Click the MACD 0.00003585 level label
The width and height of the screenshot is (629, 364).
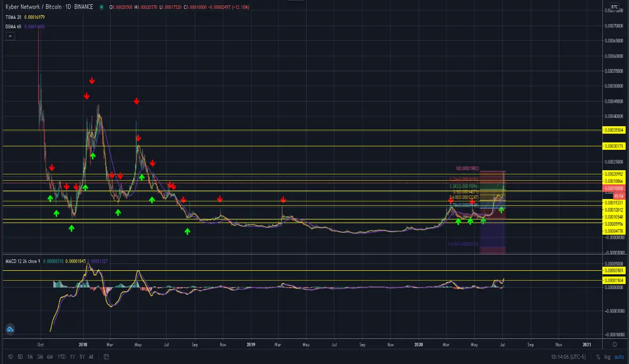(x=614, y=270)
